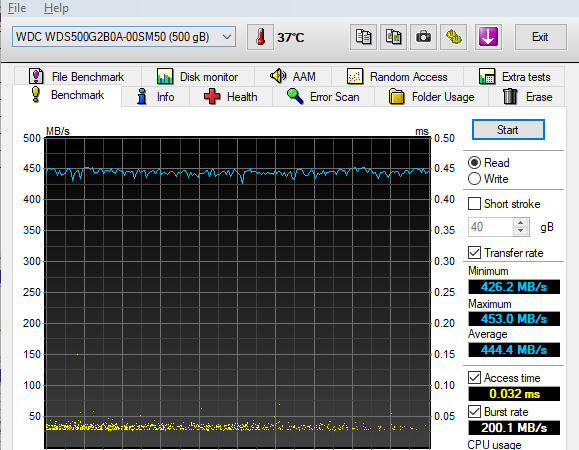Click the Erase trash can icon
This screenshot has height=450, width=579.
point(510,96)
